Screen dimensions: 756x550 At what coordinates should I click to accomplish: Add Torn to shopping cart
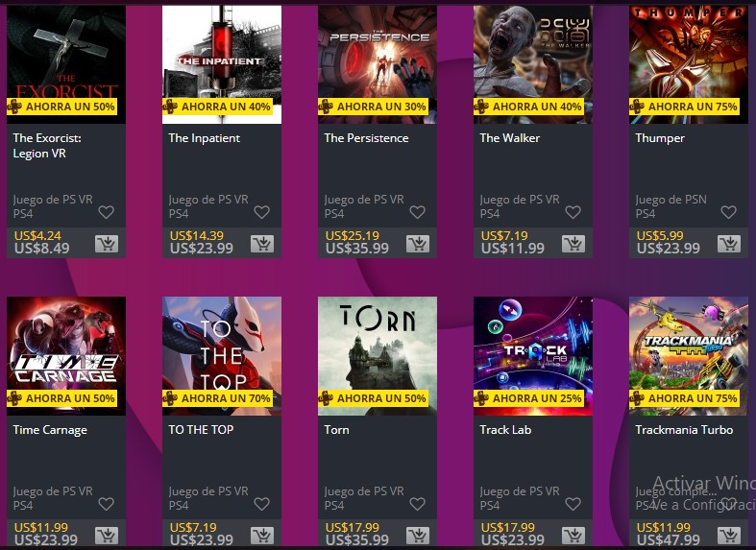[x=418, y=535]
